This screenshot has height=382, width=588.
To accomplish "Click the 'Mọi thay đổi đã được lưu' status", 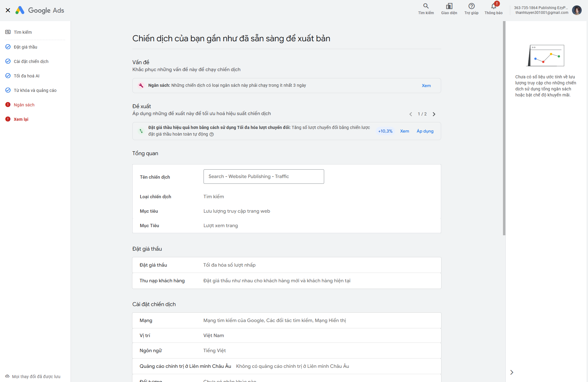I will click(x=36, y=377).
